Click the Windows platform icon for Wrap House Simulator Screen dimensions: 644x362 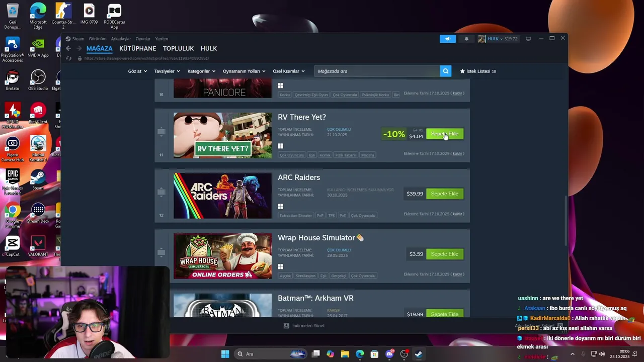pyautogui.click(x=281, y=266)
